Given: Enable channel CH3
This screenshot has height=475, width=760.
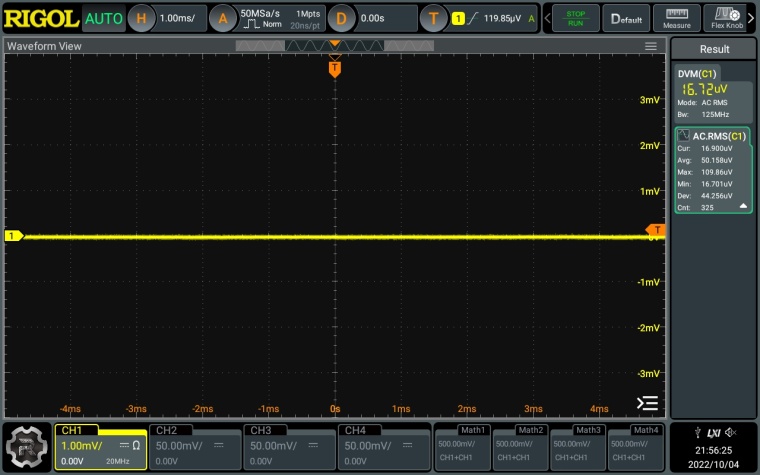Looking at the screenshot, I should pos(289,446).
